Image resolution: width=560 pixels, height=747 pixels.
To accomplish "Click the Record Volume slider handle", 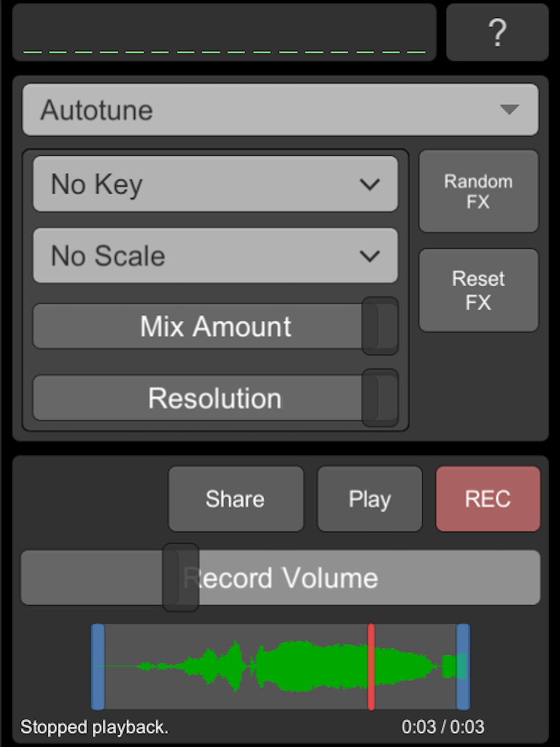I will 181,577.
